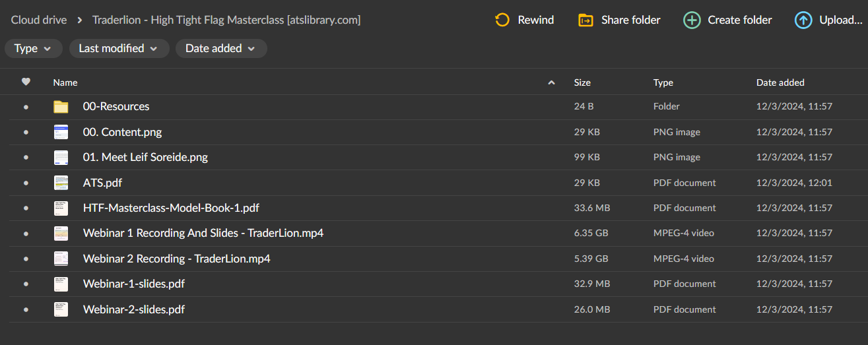Sort files by the Size column
This screenshot has height=345, width=868.
click(582, 82)
